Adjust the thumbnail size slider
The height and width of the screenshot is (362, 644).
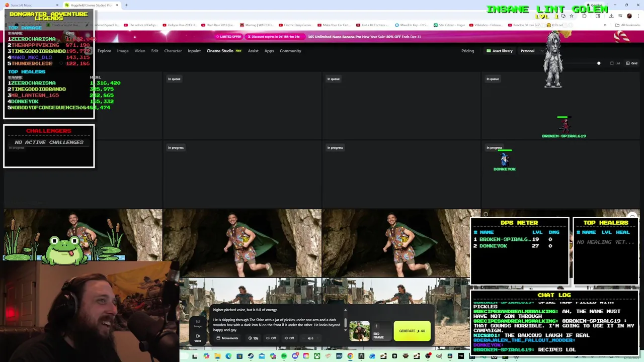[599, 63]
